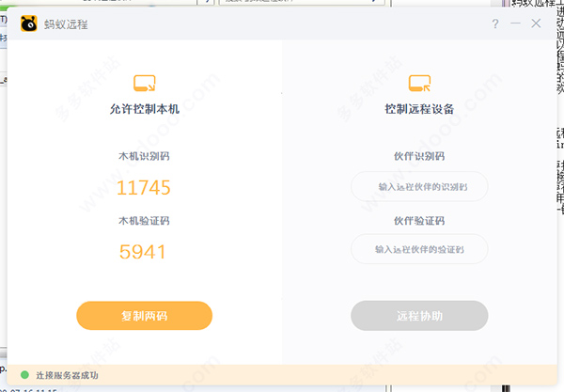Click the 本机识别码 label
Viewport: 564px width, 392px height.
pyautogui.click(x=144, y=156)
